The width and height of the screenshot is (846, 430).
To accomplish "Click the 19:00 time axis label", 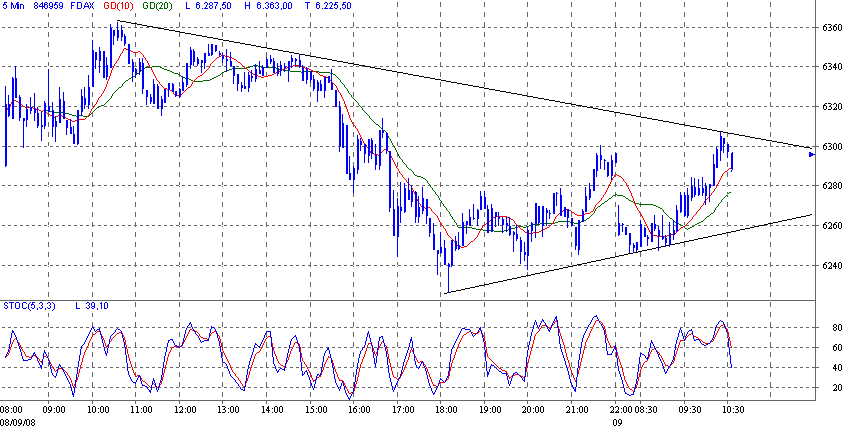I will (x=491, y=410).
